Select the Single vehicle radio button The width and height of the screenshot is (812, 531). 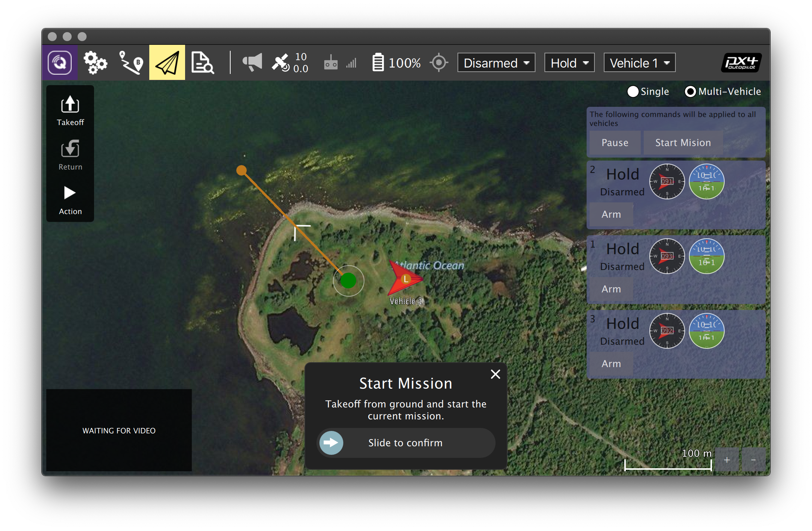coord(633,91)
